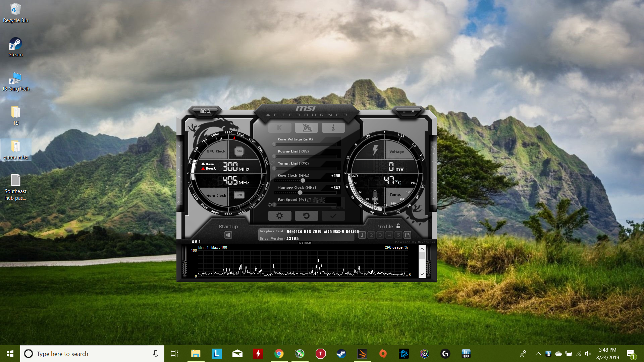Select fan 2 icon in Fan Speed row
The width and height of the screenshot is (644, 362).
322,200
